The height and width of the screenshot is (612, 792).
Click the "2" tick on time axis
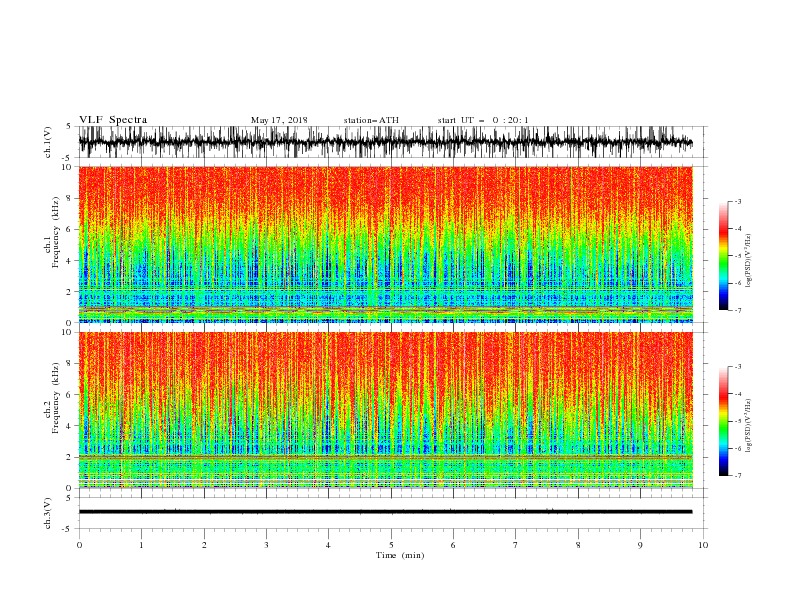click(204, 545)
